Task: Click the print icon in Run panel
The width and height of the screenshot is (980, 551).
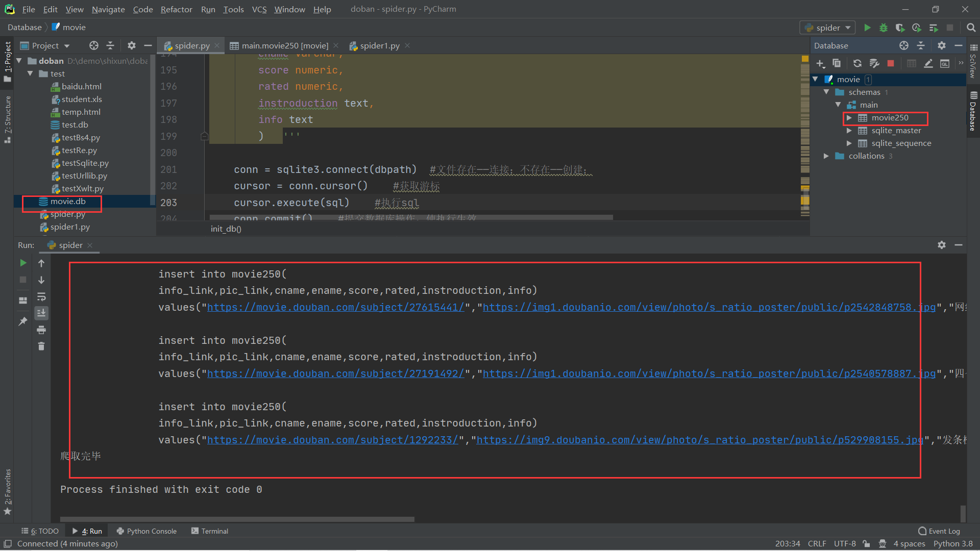Action: [41, 330]
